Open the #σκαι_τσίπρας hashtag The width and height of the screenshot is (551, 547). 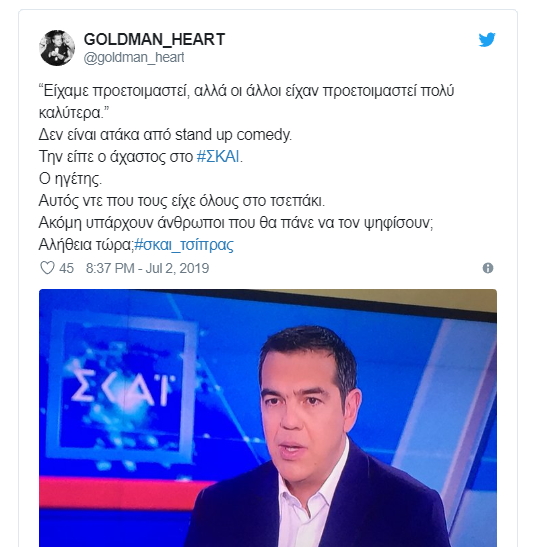point(184,245)
